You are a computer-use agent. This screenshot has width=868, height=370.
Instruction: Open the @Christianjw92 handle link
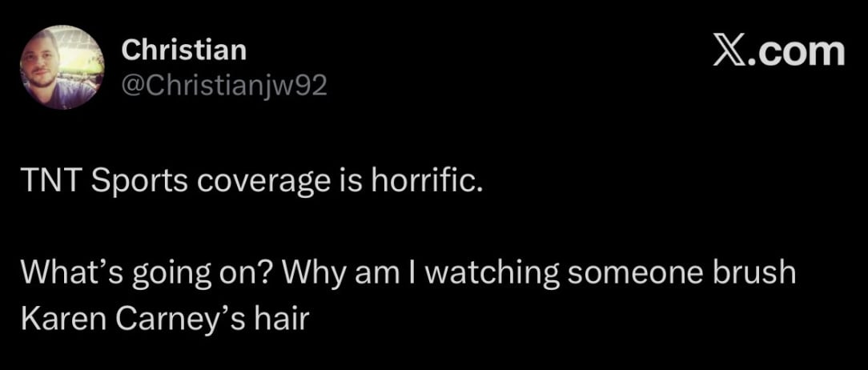(x=224, y=84)
